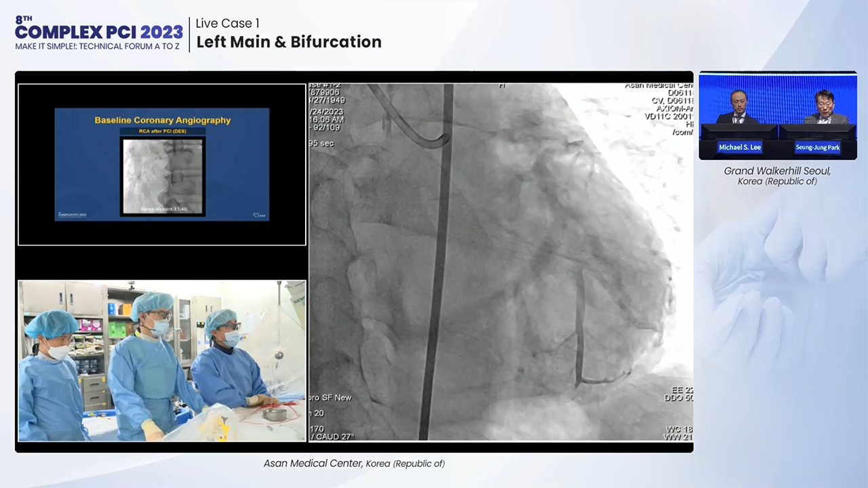Click the 'WC 18' window center overlay

click(x=679, y=429)
